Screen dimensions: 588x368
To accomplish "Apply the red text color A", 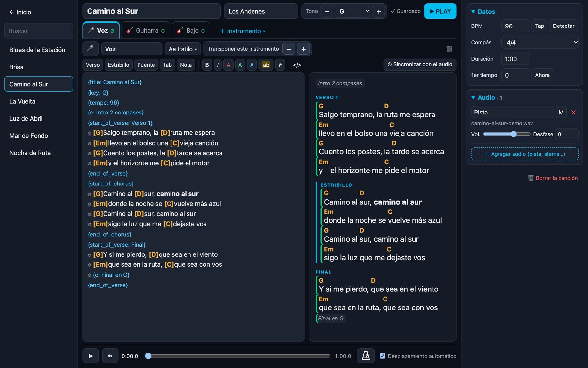I will click(x=228, y=65).
